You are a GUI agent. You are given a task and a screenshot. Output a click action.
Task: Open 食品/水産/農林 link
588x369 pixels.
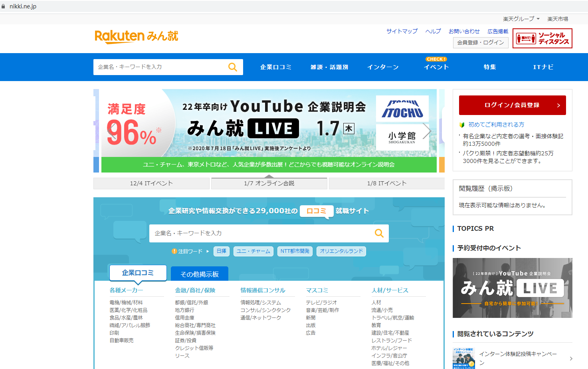126,318
